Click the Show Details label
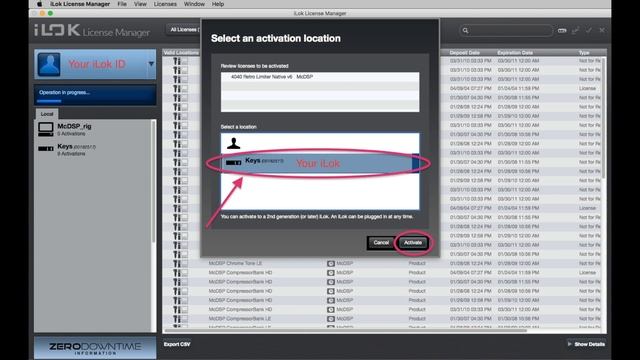 tap(589, 344)
